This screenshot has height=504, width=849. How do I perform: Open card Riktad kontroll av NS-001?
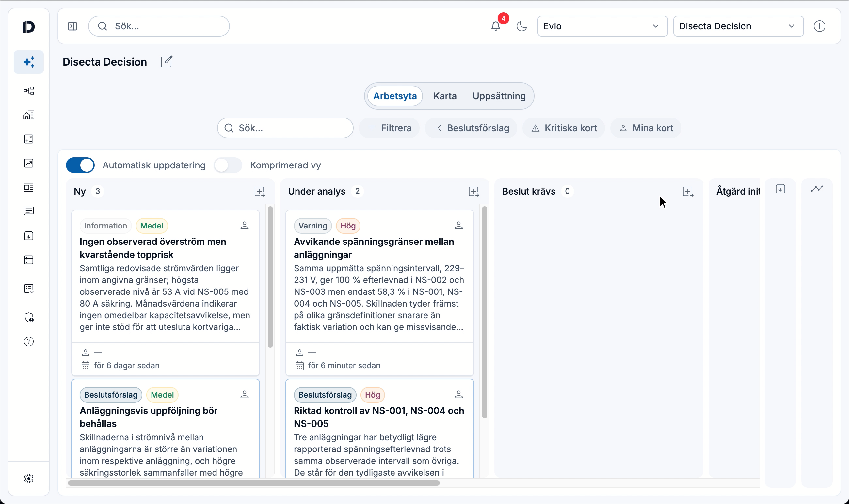pyautogui.click(x=380, y=429)
